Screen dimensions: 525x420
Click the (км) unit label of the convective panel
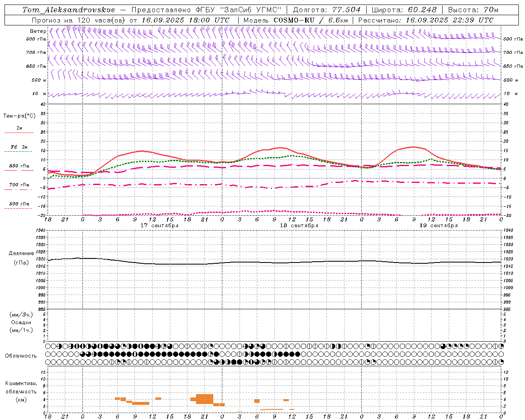[21, 399]
